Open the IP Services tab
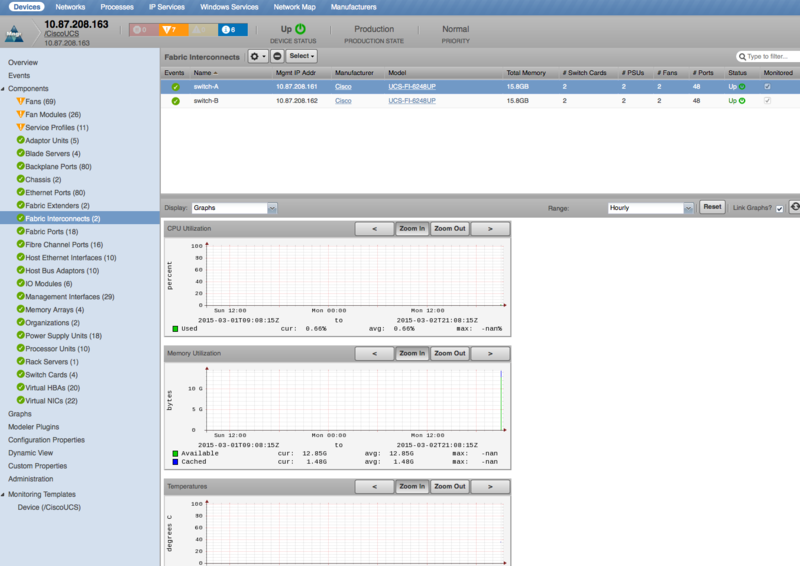Screen dimensions: 800x566 167,7
